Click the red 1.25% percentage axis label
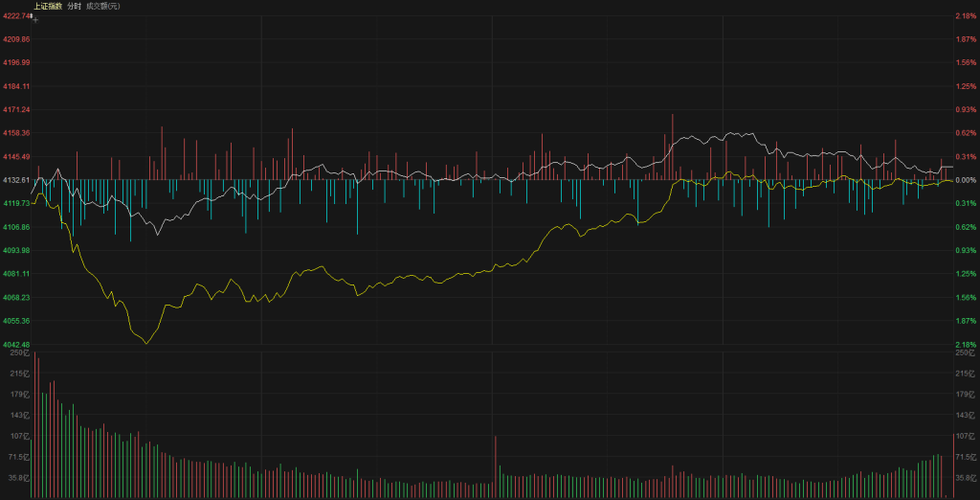The image size is (980, 500). (964, 86)
